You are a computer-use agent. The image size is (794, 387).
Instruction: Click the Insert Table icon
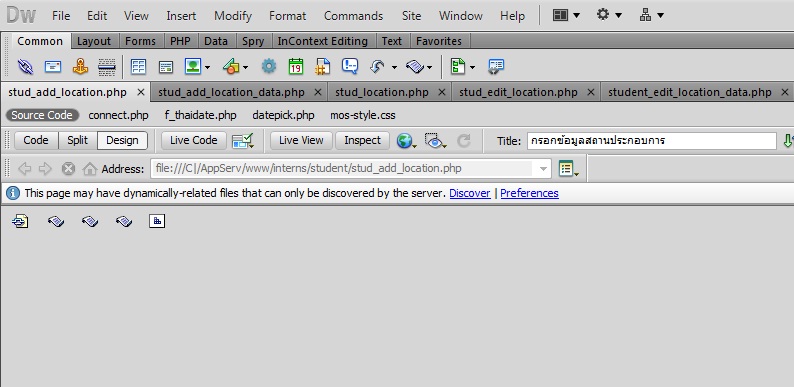pyautogui.click(x=138, y=66)
